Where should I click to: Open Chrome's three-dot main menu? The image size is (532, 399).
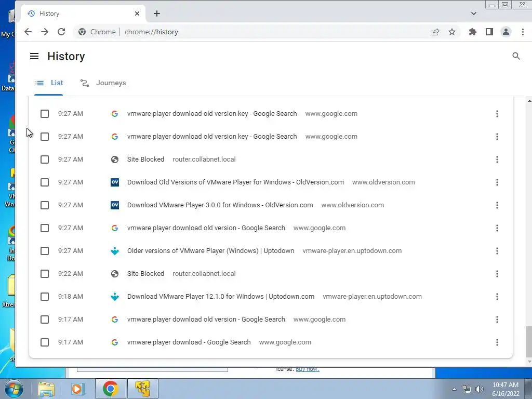523,32
